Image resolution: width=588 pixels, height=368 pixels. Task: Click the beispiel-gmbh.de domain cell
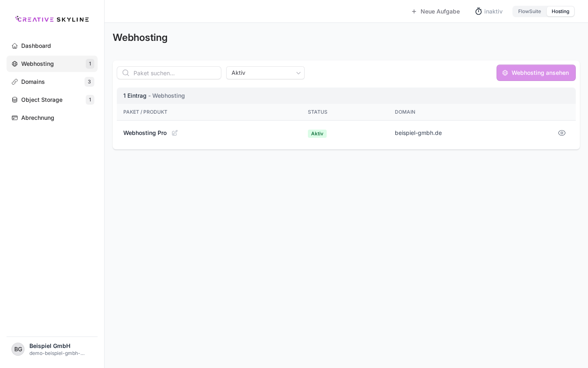418,133
